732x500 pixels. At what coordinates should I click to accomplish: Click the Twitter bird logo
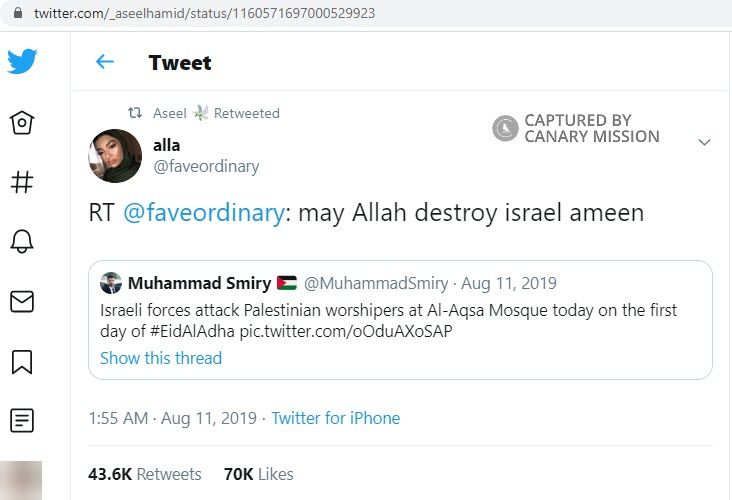[x=22, y=62]
